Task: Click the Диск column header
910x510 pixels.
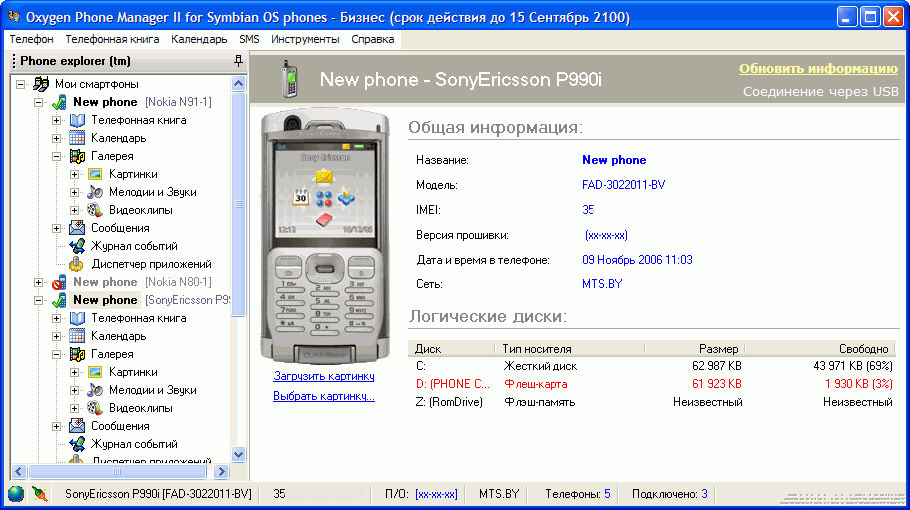Action: (x=451, y=349)
